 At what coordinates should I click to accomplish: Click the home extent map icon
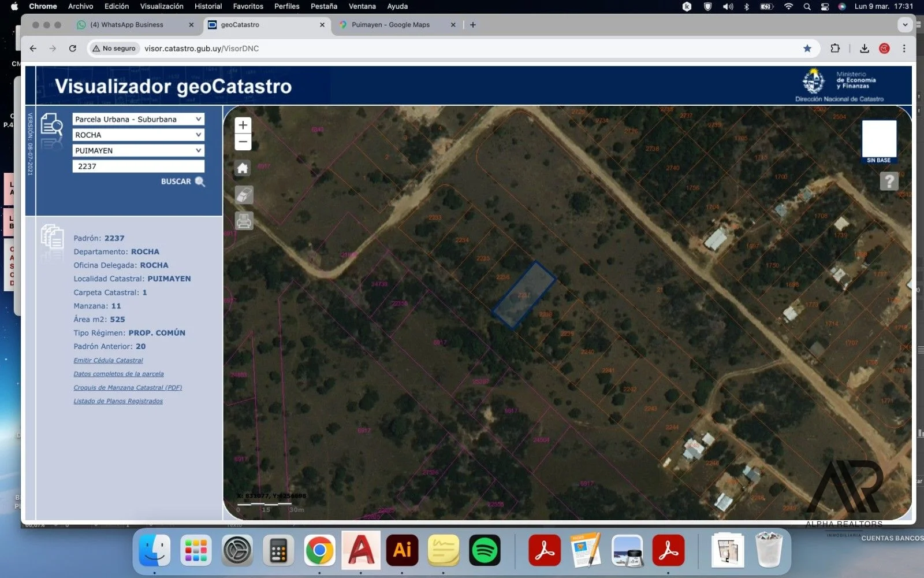pyautogui.click(x=243, y=168)
